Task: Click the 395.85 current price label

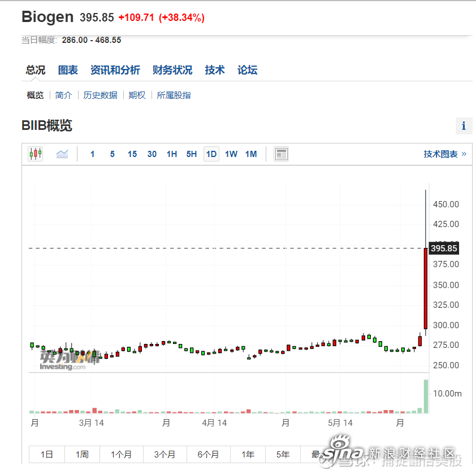Action: 444,248
